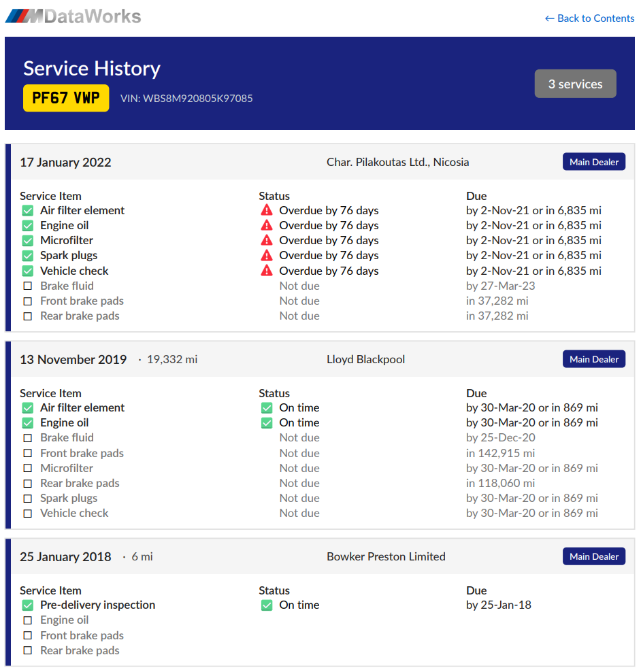641x672 pixels.
Task: Click the warning triangle beside Spark plugs overdue status
Action: [267, 255]
